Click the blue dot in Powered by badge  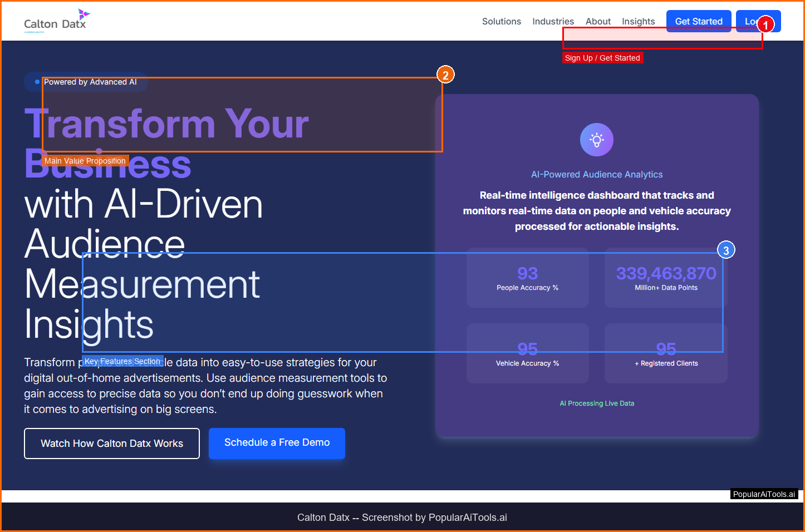tap(37, 82)
